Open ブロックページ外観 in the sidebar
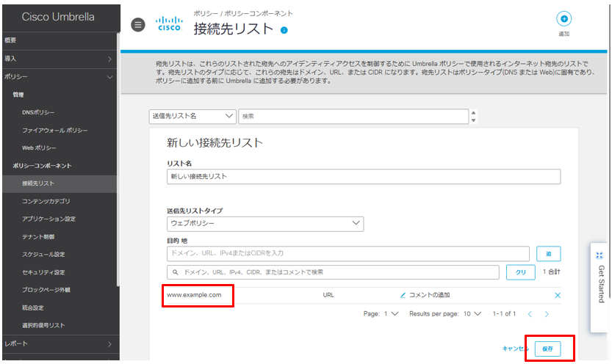The image size is (612, 364). [46, 290]
